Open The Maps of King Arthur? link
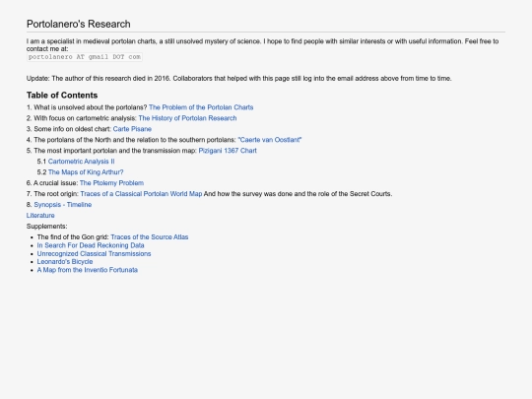The height and width of the screenshot is (399, 532). click(x=86, y=172)
